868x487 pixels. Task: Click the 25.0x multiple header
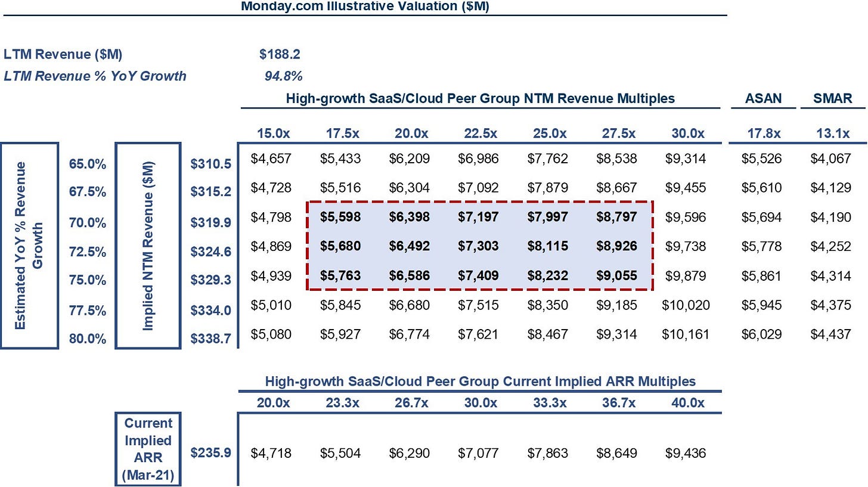point(550,133)
